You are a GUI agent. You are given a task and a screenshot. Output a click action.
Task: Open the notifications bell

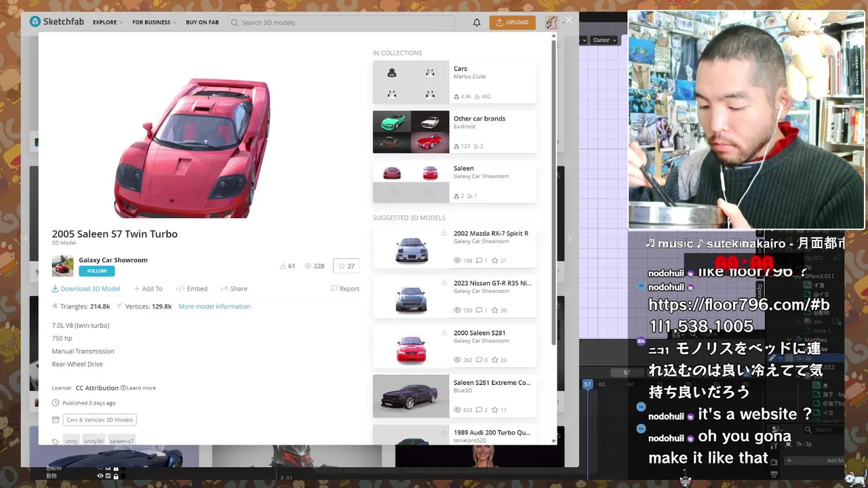(x=477, y=22)
